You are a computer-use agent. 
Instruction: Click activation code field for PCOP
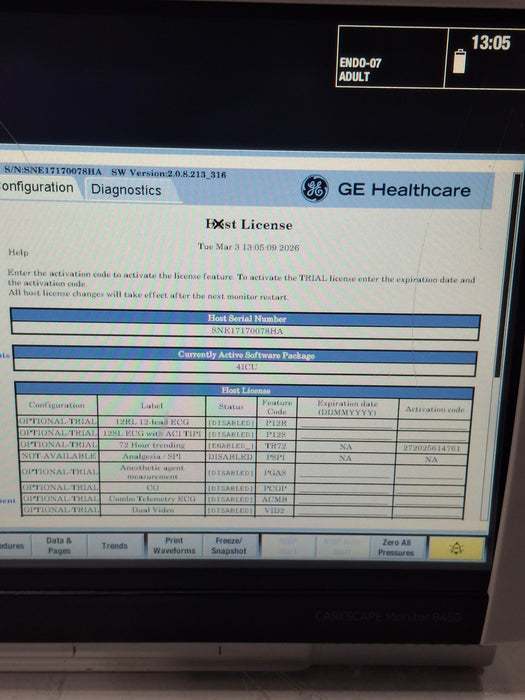tap(429, 490)
